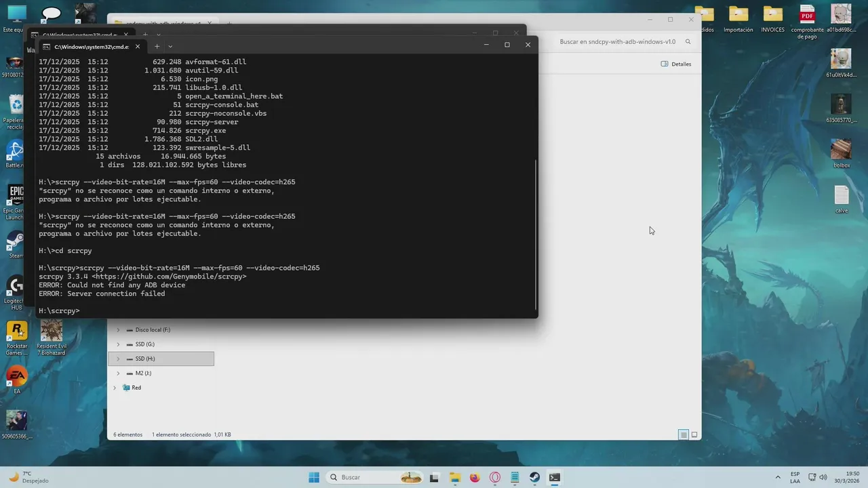868x488 pixels.
Task: Open weather widget 7°C Despejado
Action: (x=27, y=477)
